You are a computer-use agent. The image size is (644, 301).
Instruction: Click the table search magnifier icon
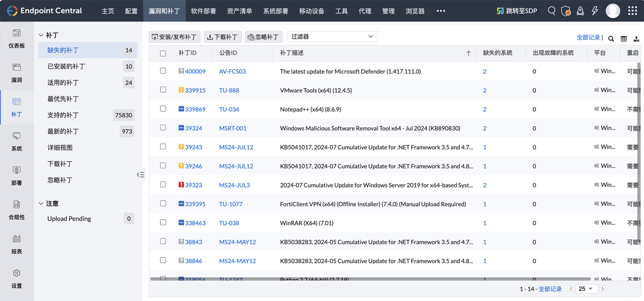611,39
